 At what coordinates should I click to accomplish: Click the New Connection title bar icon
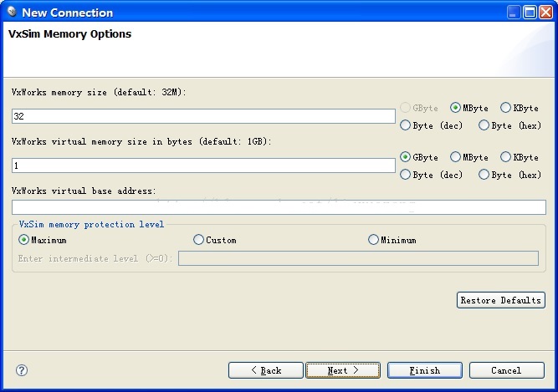[x=12, y=12]
